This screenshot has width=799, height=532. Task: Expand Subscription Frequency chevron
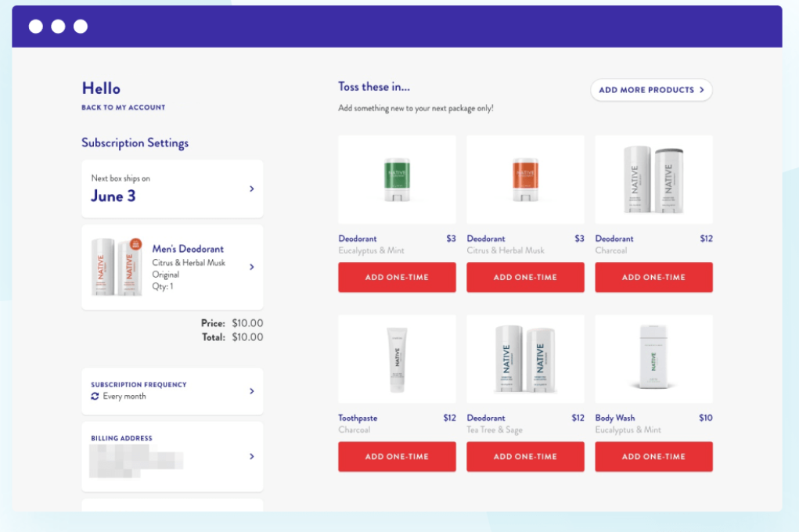point(252,391)
